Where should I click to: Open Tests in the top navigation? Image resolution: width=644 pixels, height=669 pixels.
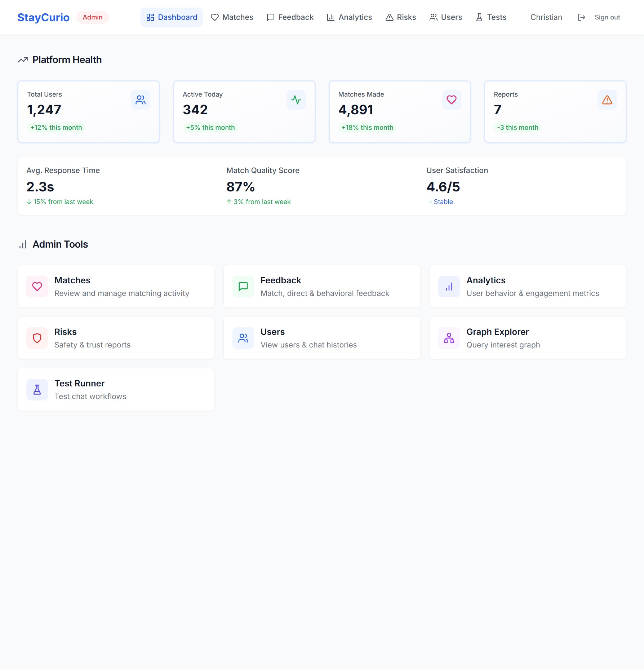point(491,17)
